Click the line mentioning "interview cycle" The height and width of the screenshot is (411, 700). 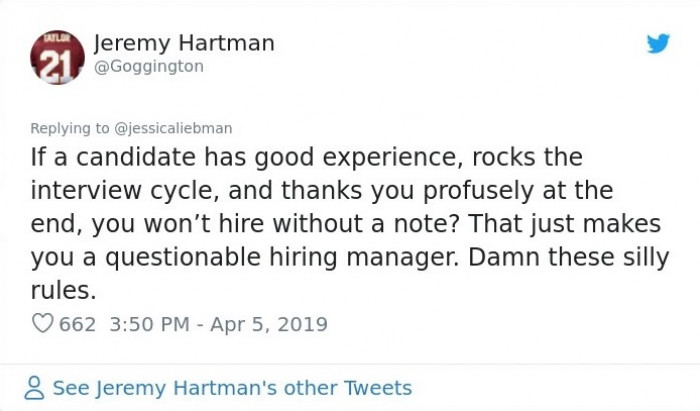tap(322, 191)
